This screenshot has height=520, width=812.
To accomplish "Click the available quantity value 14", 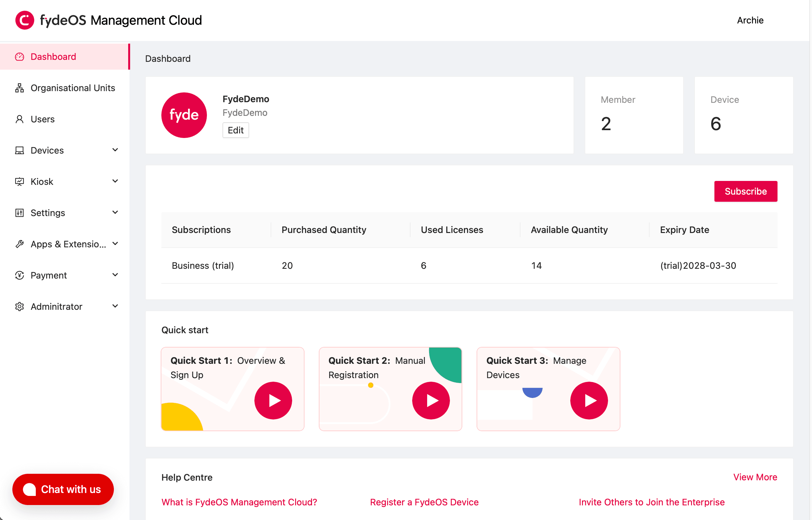I will pyautogui.click(x=536, y=266).
